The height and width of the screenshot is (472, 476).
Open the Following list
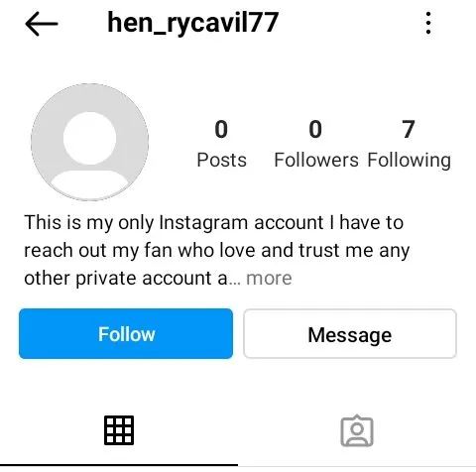409,144
